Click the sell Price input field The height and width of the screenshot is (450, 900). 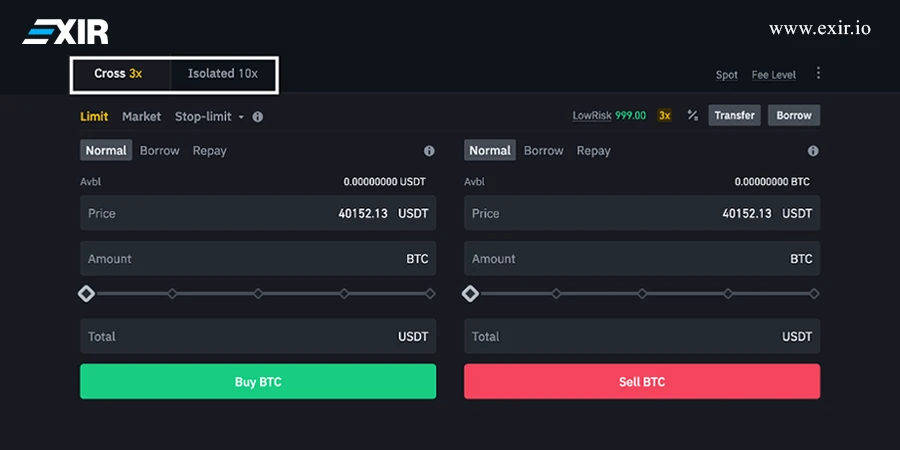coord(642,213)
